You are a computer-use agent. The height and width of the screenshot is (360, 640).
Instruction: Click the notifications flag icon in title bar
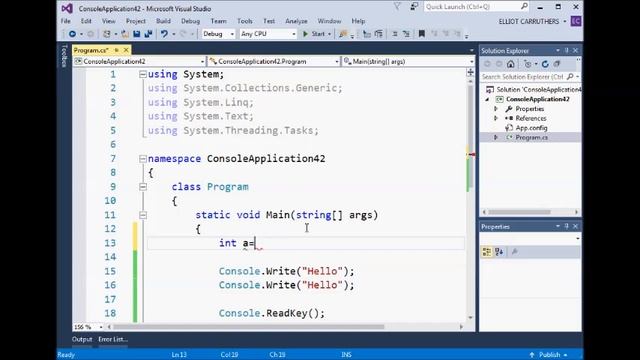tap(397, 7)
